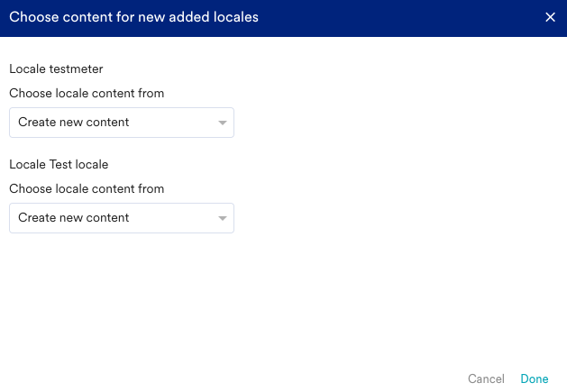The height and width of the screenshot is (392, 567).
Task: Select 'Create new content' text under testmeter
Action: (x=73, y=123)
